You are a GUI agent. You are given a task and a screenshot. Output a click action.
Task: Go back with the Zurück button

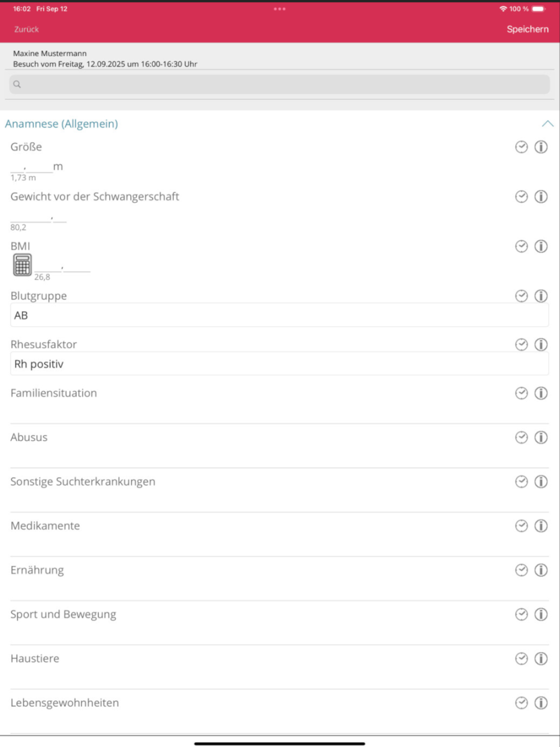tap(26, 29)
